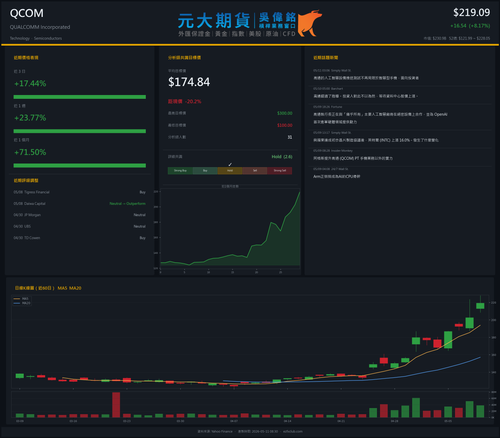Open the top Simply Wall St headline
Viewport: 500px width, 438px height.
(366, 78)
